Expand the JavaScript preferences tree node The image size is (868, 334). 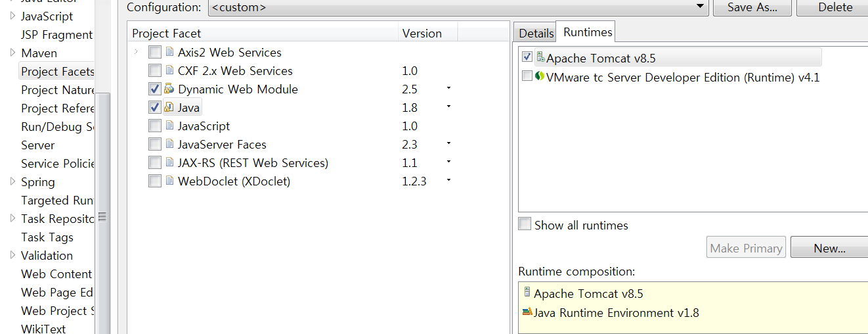pos(12,16)
